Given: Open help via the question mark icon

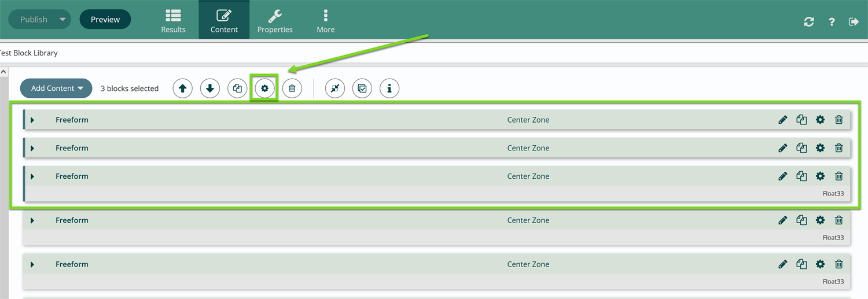Looking at the screenshot, I should pyautogui.click(x=832, y=21).
